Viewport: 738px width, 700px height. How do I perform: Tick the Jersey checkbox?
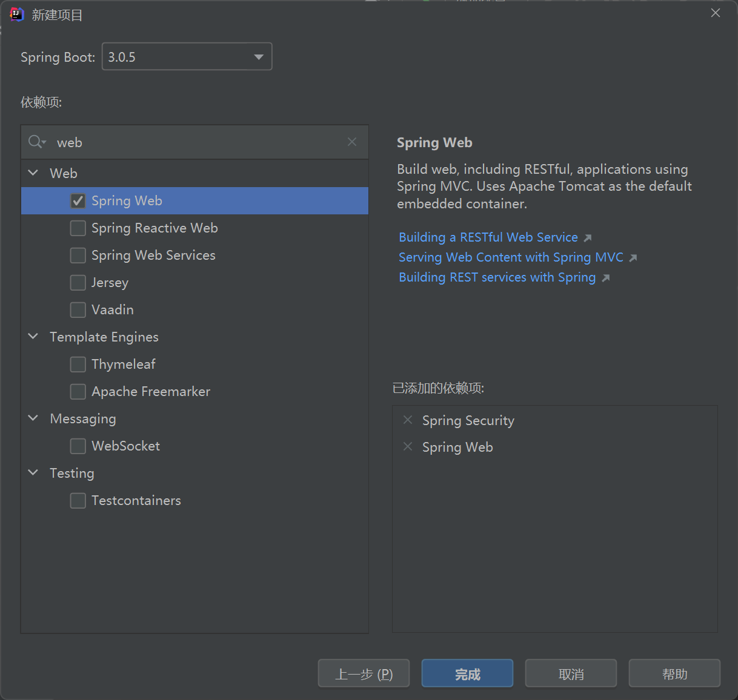(78, 282)
